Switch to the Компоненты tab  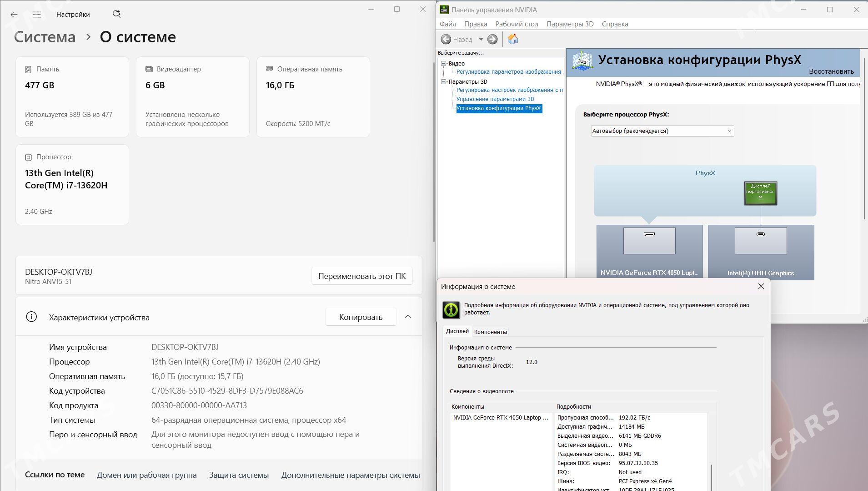491,332
